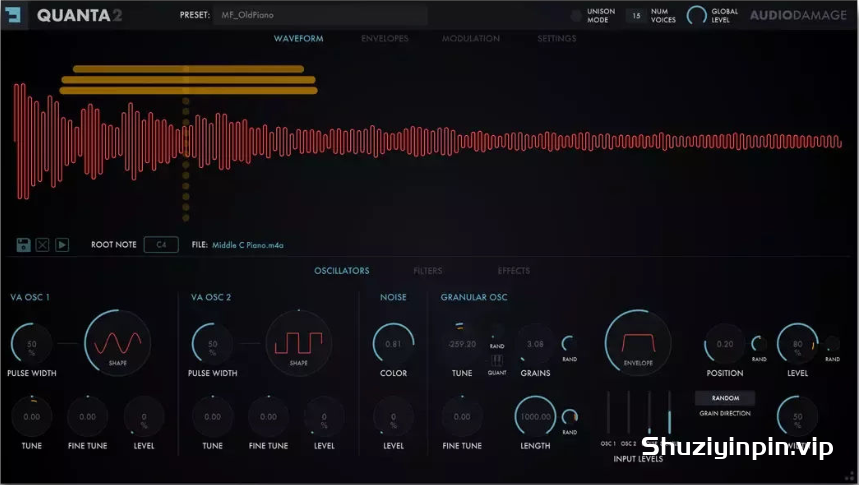
Task: Click the QUANTA 2 title text
Action: [79, 15]
